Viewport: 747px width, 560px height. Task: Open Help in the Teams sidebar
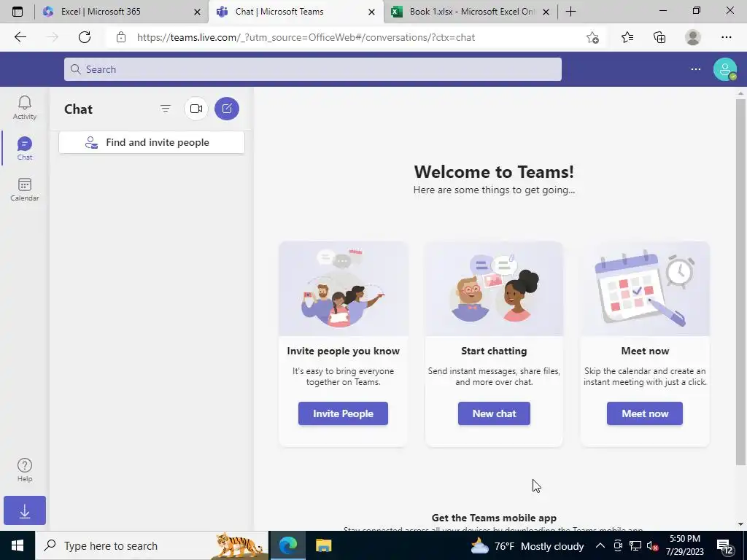click(x=24, y=470)
